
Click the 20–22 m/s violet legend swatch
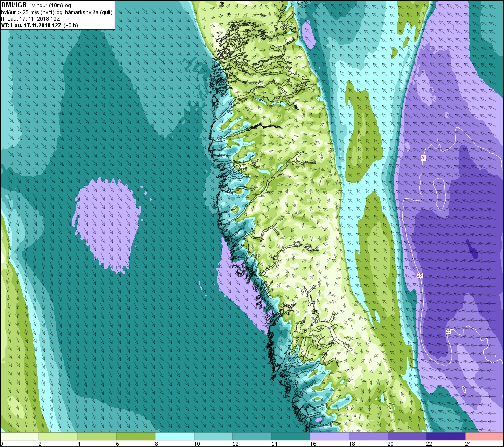click(x=407, y=436)
